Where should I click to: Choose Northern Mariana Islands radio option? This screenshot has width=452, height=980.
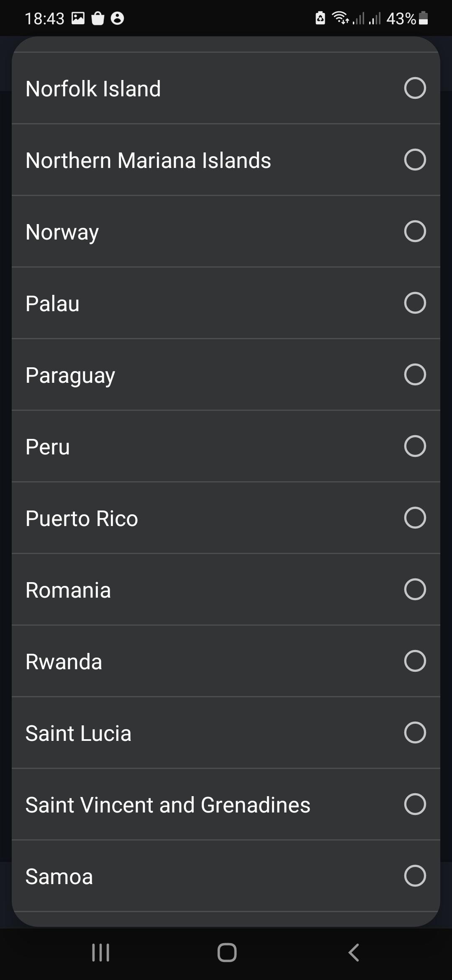coord(415,160)
